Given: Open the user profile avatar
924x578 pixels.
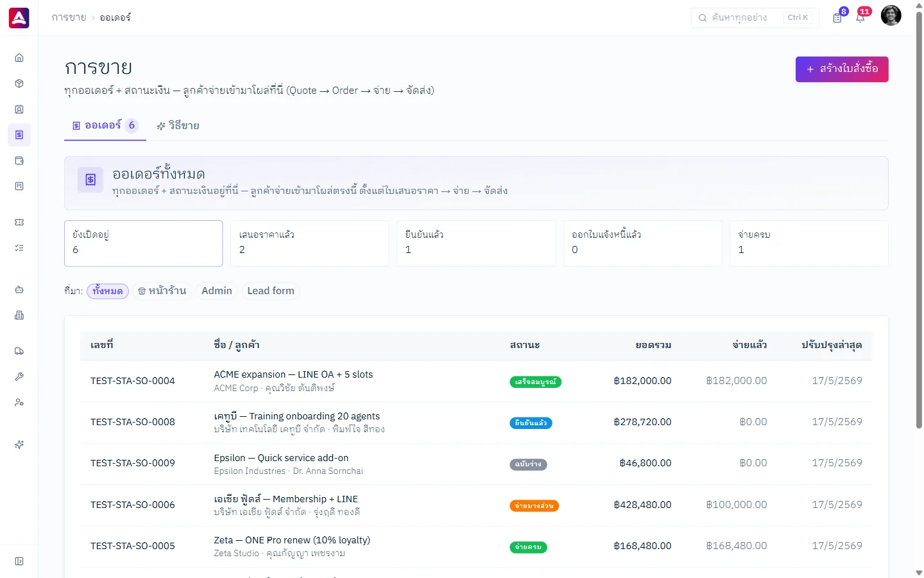Looking at the screenshot, I should (891, 15).
